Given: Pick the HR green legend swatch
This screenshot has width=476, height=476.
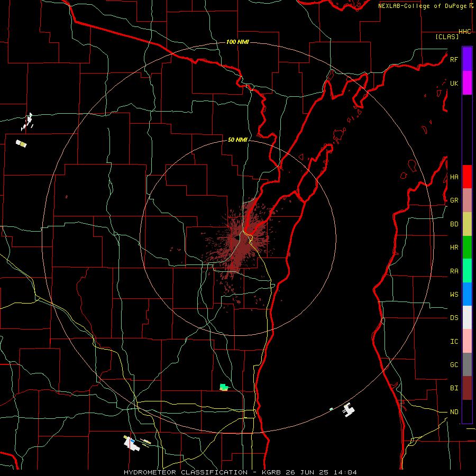Looking at the screenshot, I should (467, 248).
